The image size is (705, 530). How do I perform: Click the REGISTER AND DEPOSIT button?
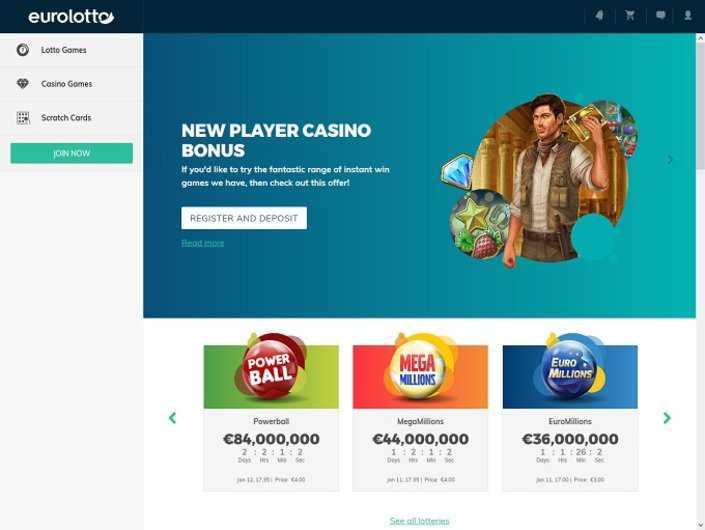[x=244, y=218]
